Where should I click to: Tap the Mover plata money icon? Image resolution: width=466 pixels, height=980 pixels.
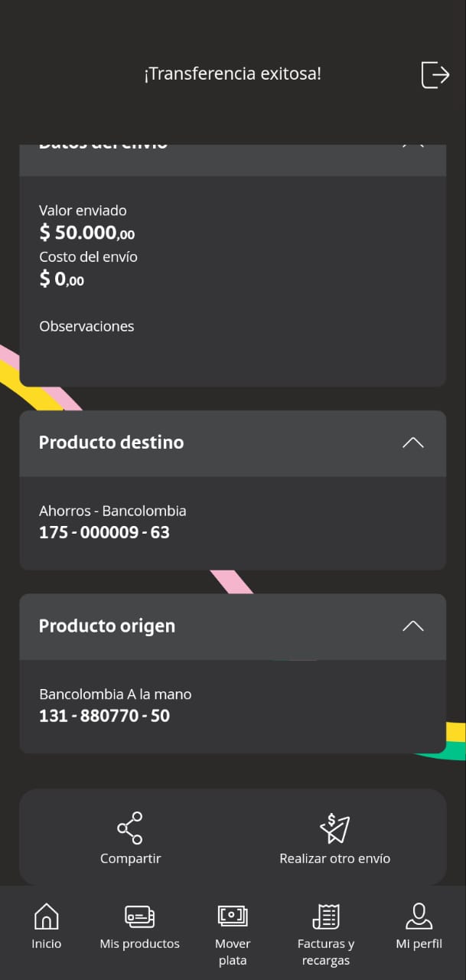coord(233,916)
